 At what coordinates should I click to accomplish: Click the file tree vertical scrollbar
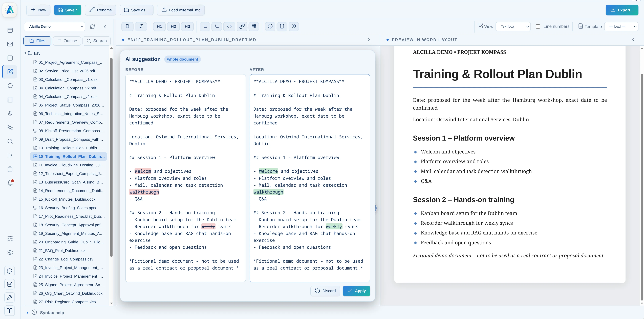point(111,157)
